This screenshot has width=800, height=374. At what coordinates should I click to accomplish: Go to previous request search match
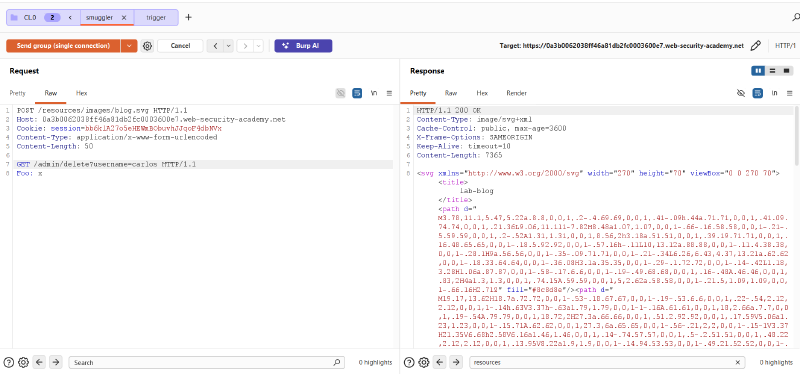(39, 362)
